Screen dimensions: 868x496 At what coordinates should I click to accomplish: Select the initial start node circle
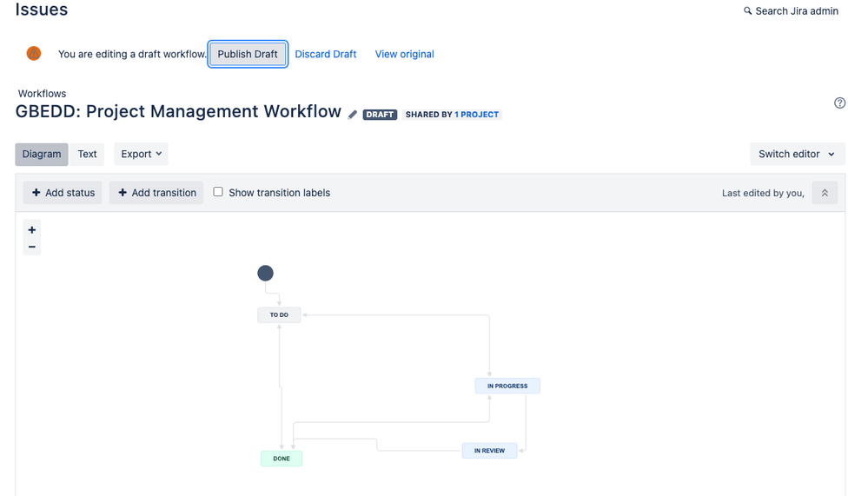click(265, 273)
